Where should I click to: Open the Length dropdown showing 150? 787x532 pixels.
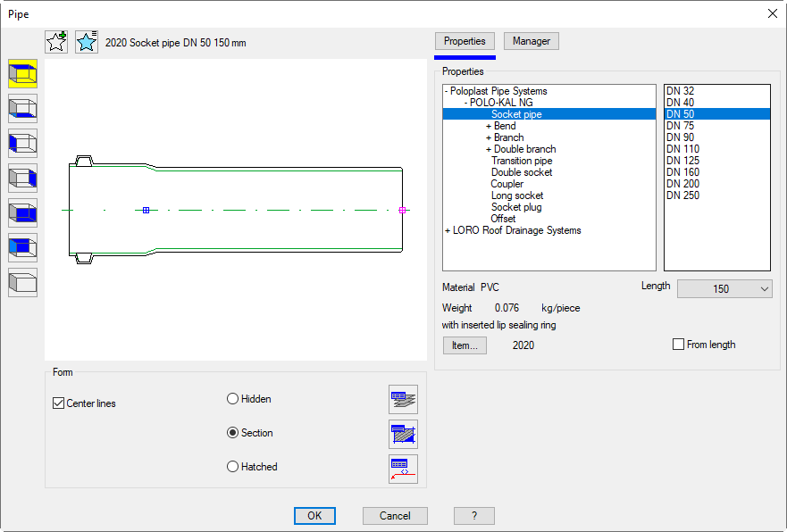coord(724,289)
